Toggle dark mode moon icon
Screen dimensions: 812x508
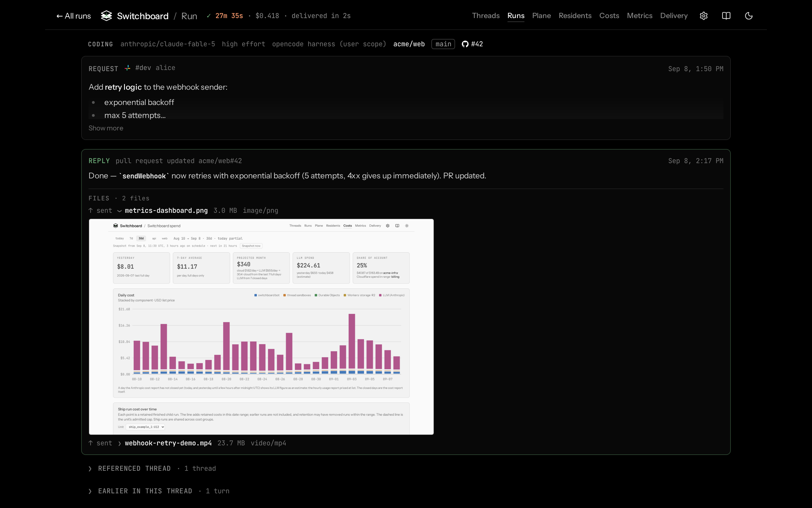tap(749, 16)
